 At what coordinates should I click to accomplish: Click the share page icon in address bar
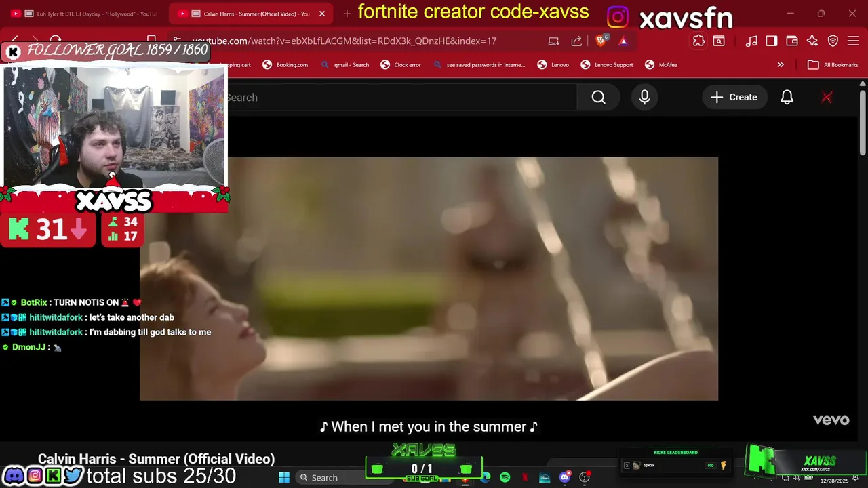pos(576,41)
